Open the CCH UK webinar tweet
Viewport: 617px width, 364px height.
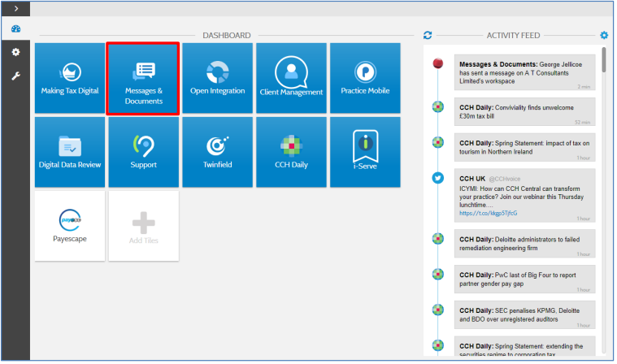tap(524, 195)
